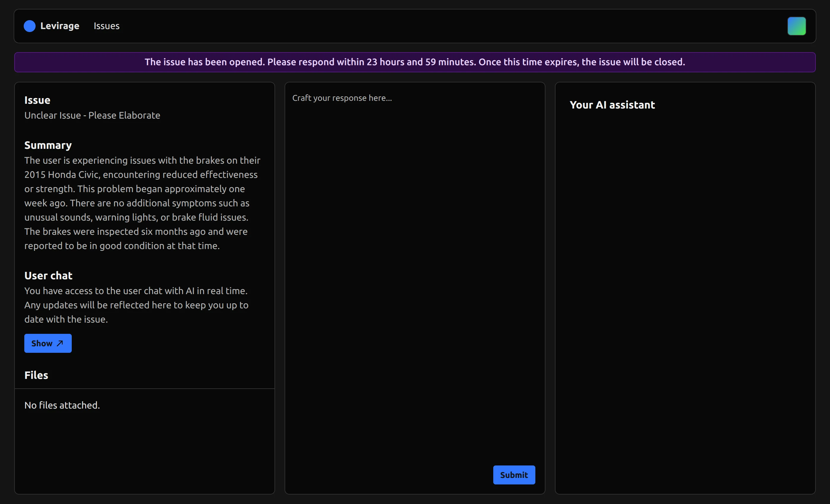Click the 'Files' section heading
This screenshot has height=504, width=830.
(36, 375)
